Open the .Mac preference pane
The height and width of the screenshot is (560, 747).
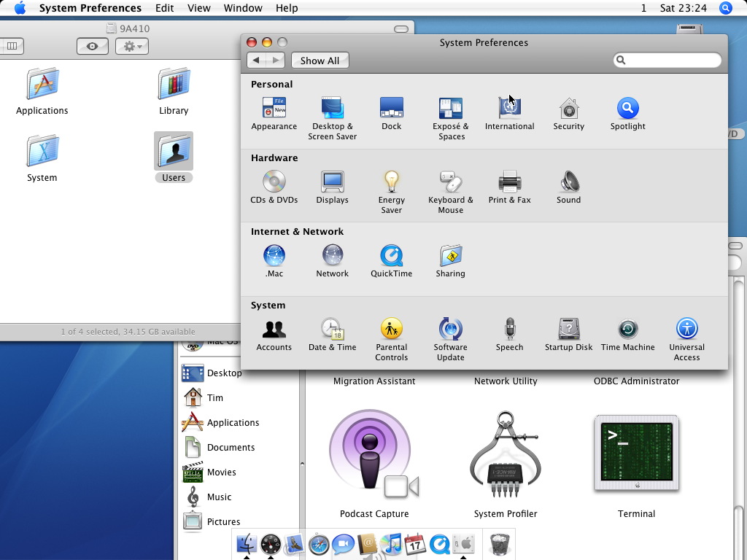274,261
